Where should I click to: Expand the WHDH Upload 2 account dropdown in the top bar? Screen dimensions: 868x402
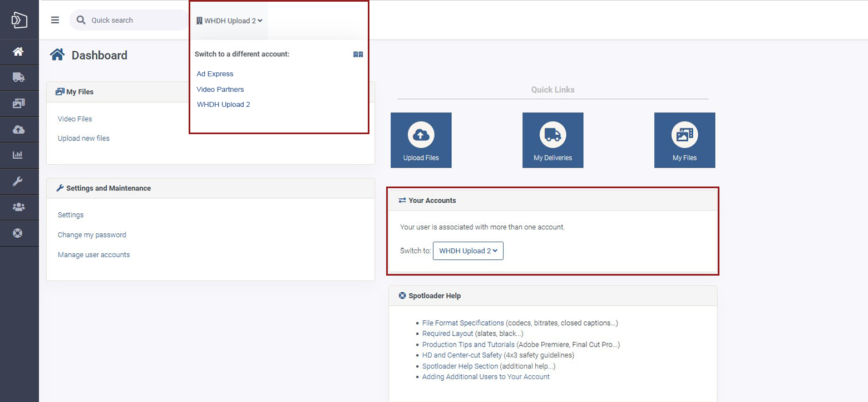pos(229,21)
